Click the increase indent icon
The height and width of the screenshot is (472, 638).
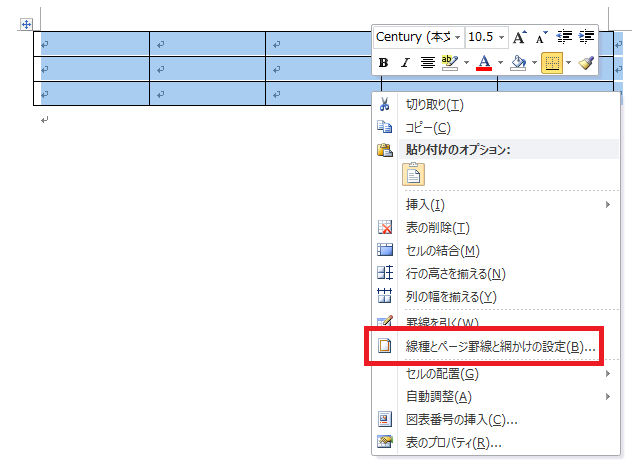586,37
